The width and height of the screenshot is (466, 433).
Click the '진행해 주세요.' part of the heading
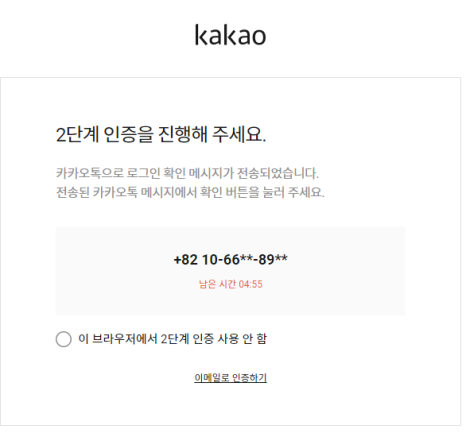pos(212,135)
